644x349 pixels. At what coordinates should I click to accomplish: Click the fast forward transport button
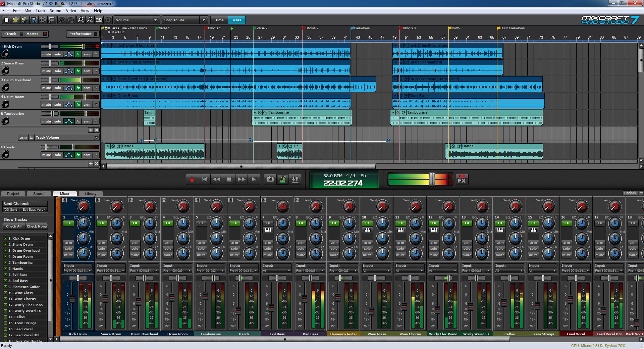coord(241,180)
